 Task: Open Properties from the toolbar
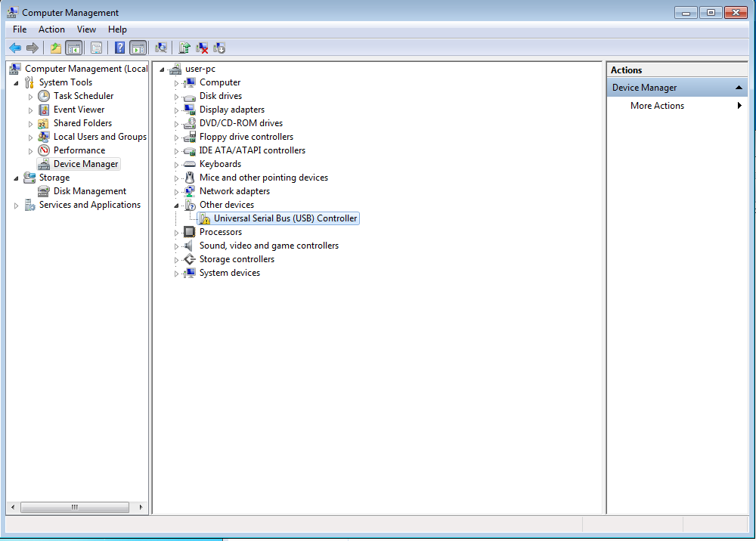(96, 48)
